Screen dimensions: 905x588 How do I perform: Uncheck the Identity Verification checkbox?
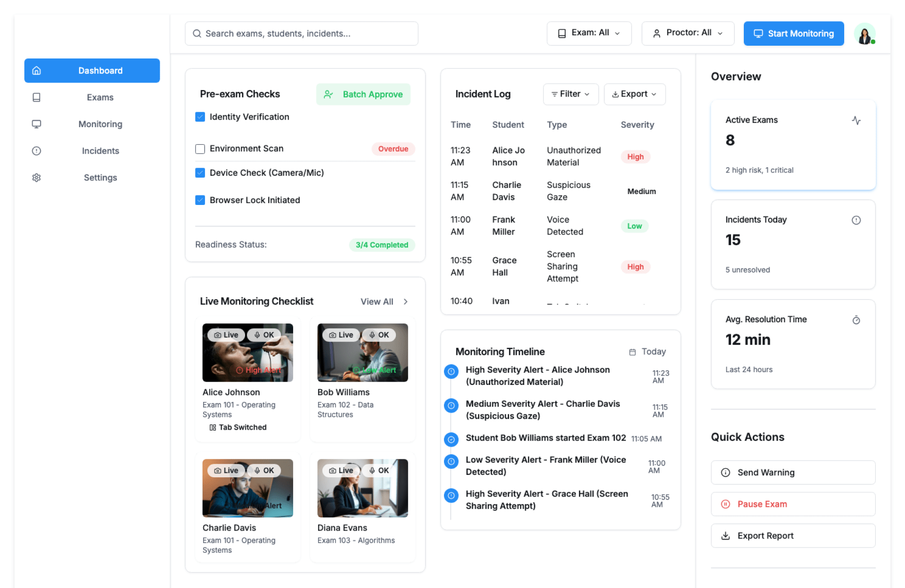[x=200, y=117]
